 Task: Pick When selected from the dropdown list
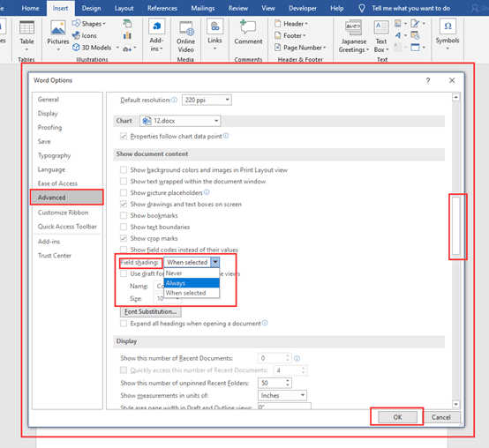192,293
